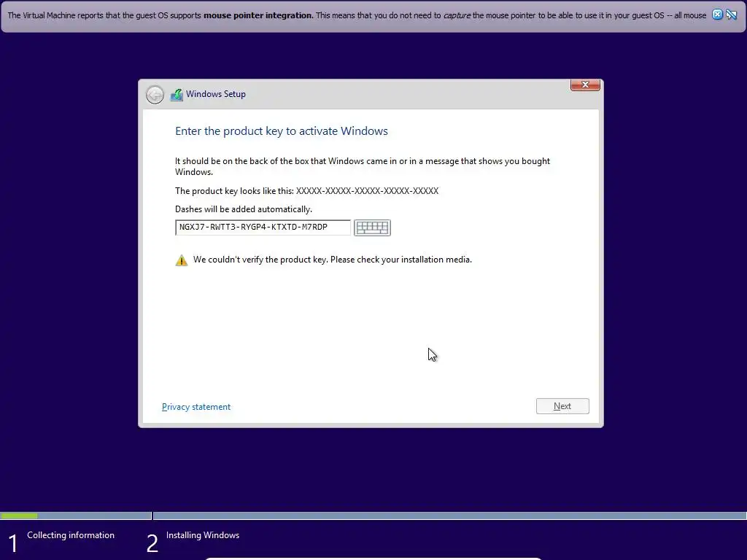Viewport: 747px width, 560px height.
Task: Dismiss the mouse integration notification
Action: point(717,15)
